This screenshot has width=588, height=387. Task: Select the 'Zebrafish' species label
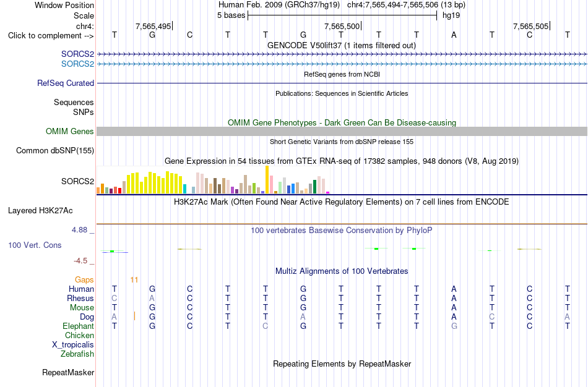pyautogui.click(x=77, y=354)
